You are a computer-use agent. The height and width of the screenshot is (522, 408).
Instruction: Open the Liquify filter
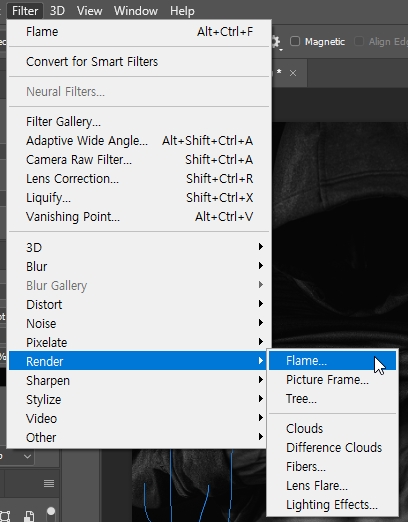coord(139,198)
